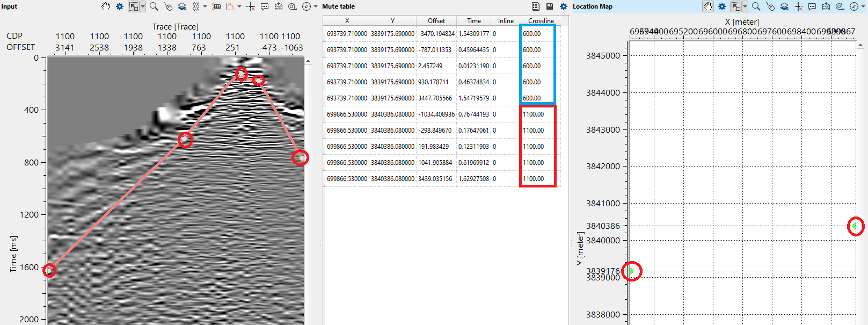Expand compass orientation dropdown in Input panel
This screenshot has height=325, width=868.
coord(316,6)
